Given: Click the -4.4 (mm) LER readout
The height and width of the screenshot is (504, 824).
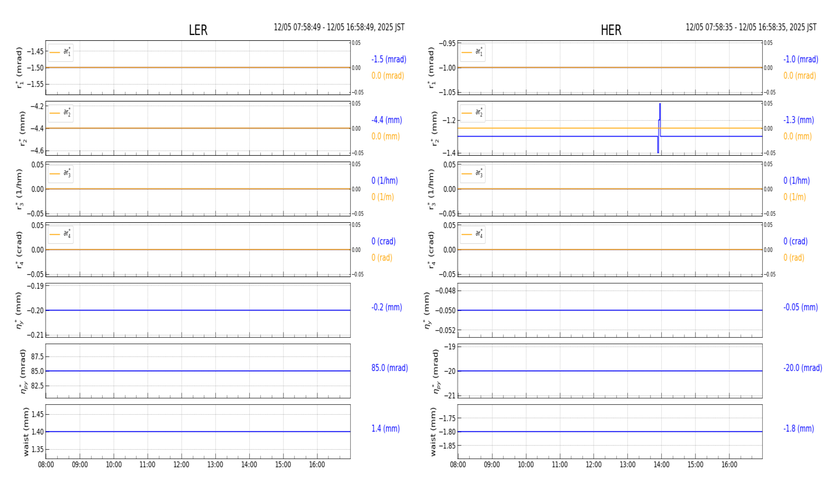Looking at the screenshot, I should click(x=386, y=120).
